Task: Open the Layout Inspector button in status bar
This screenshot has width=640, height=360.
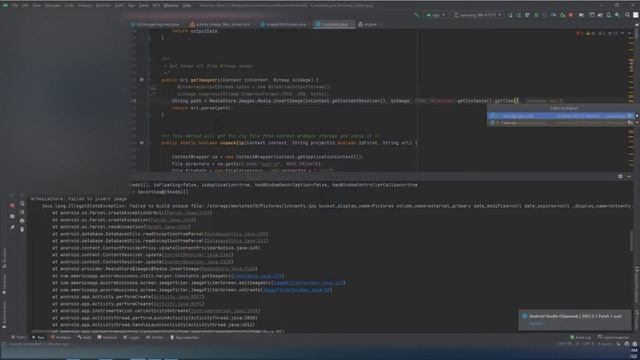Action: click(x=613, y=338)
